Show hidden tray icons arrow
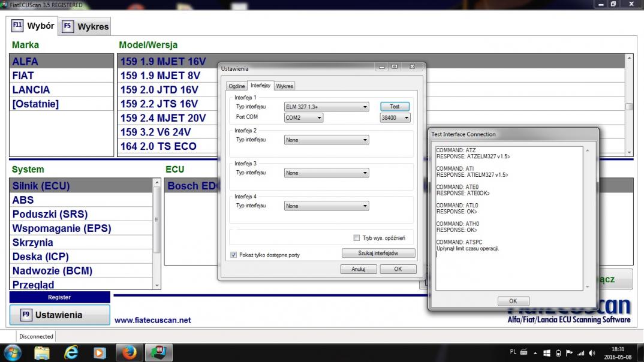 coord(535,353)
